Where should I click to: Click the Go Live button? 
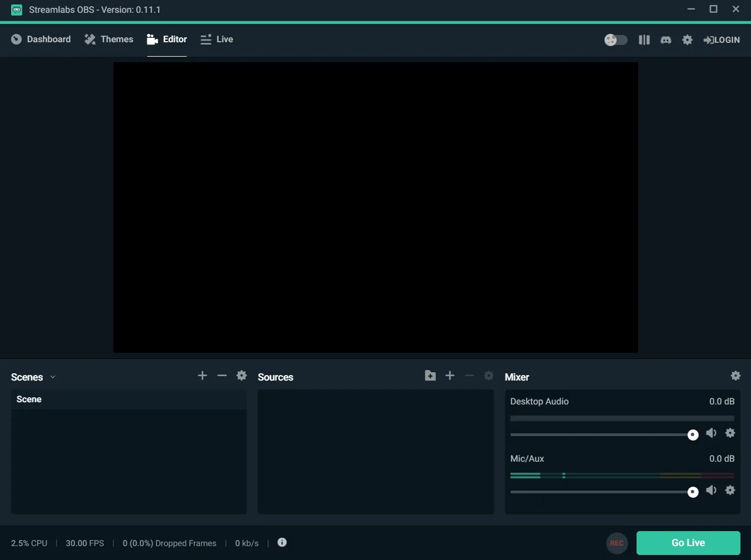click(688, 543)
